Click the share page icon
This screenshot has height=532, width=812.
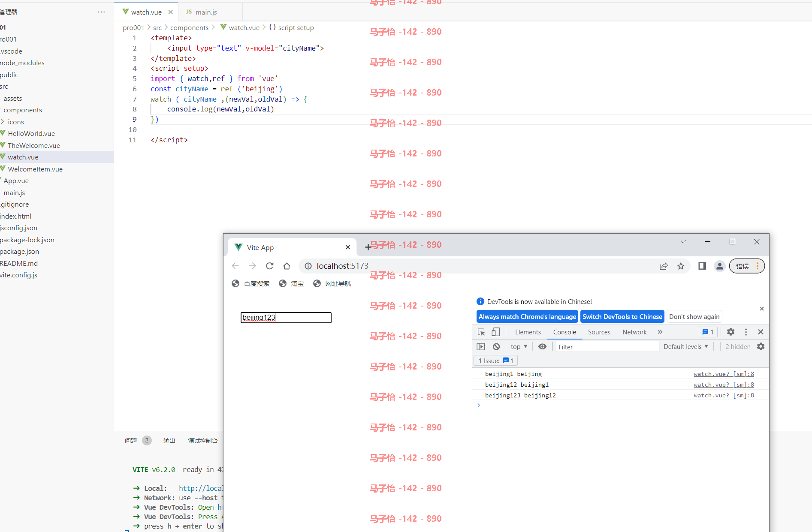pos(664,266)
